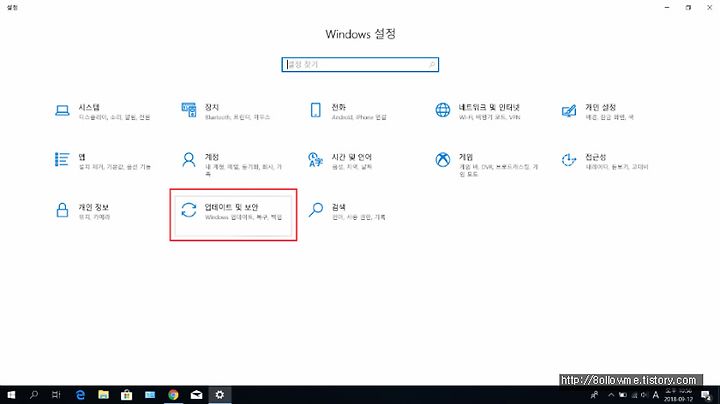This screenshot has width=720, height=404.
Task: Open Microsoft Store from taskbar
Action: click(126, 395)
